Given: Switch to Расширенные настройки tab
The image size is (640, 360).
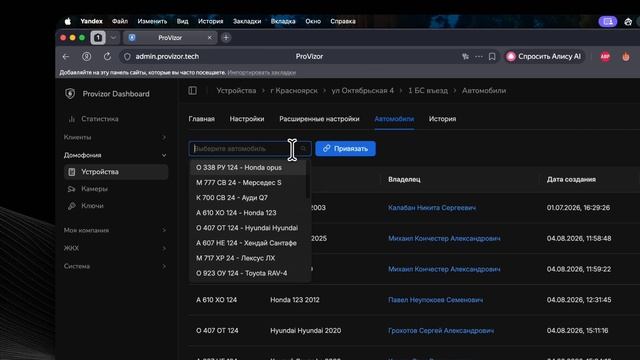Looking at the screenshot, I should pyautogui.click(x=319, y=119).
